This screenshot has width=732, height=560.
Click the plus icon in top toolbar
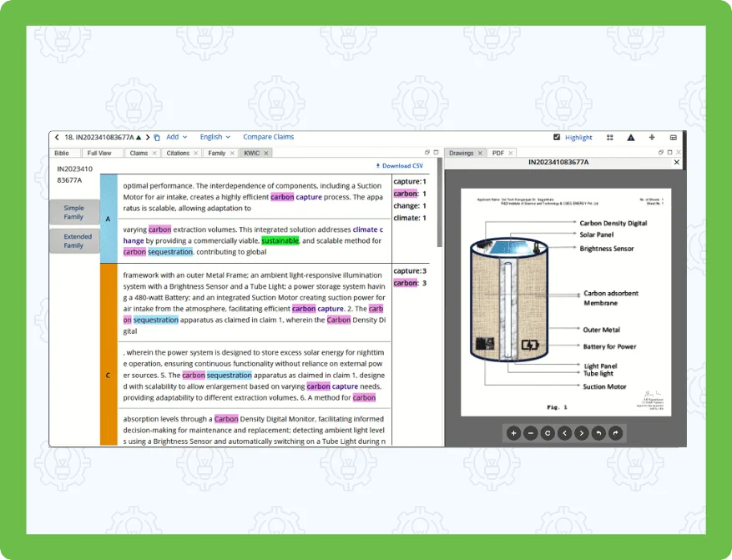[x=652, y=137]
